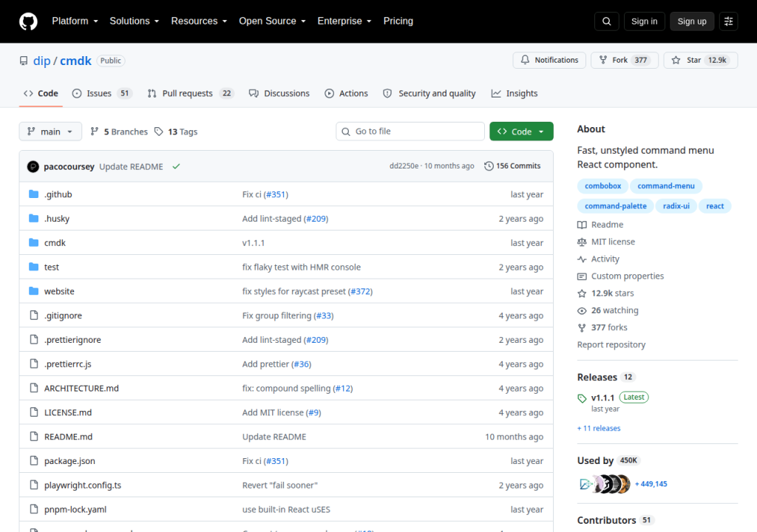Open the Discussions tab
This screenshot has width=757, height=532.
click(279, 93)
